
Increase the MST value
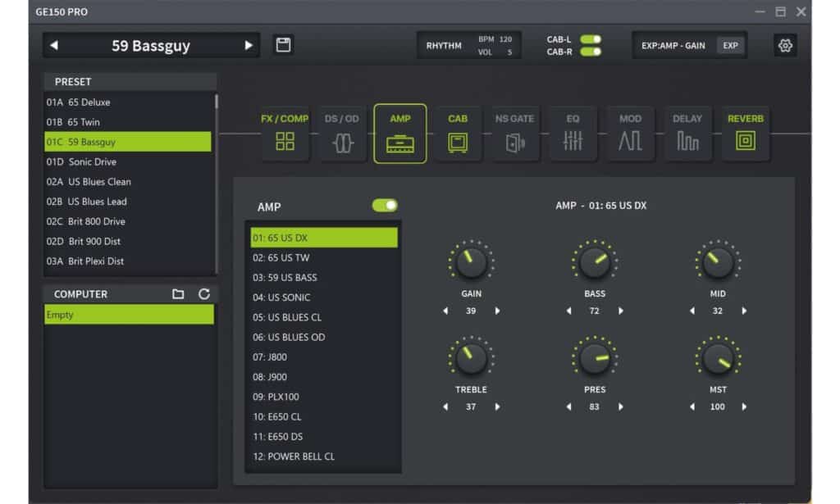coord(743,406)
